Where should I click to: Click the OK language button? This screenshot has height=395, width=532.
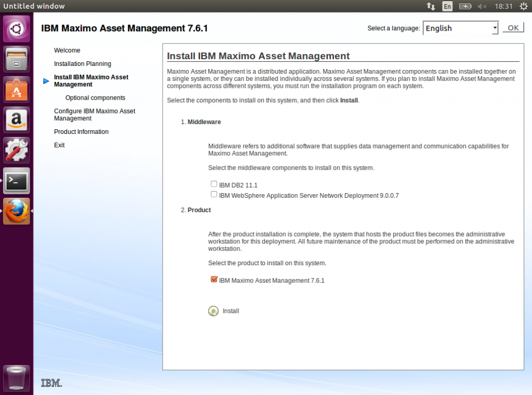point(513,28)
